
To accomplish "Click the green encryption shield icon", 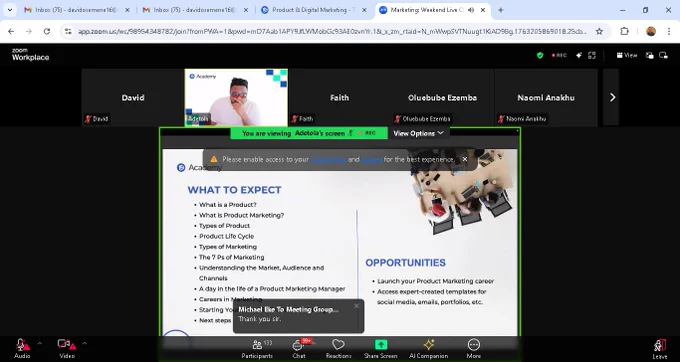I will tap(540, 55).
